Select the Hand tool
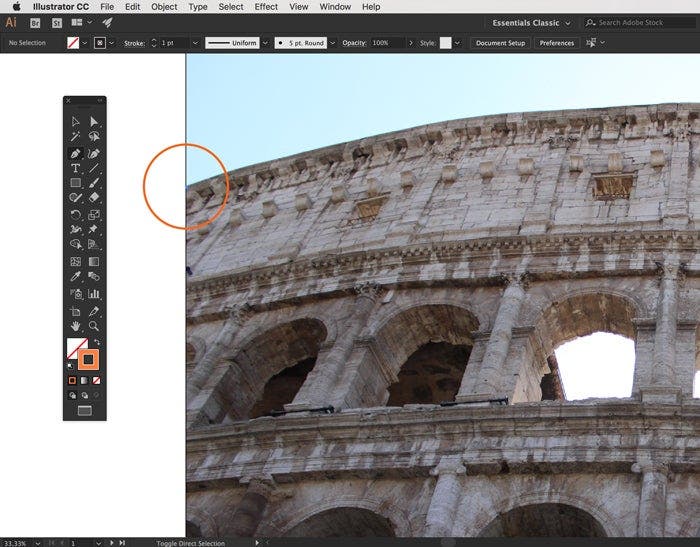This screenshot has width=700, height=547. coord(75,326)
